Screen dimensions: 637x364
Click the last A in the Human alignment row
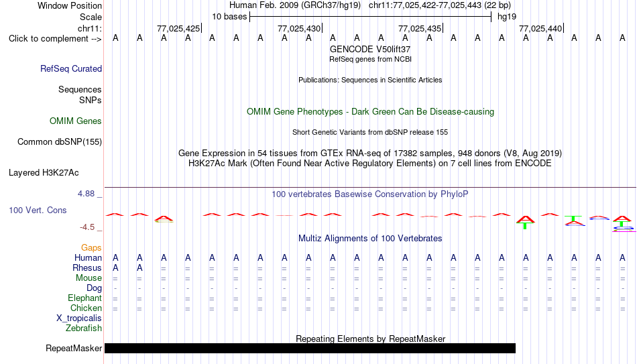point(622,257)
